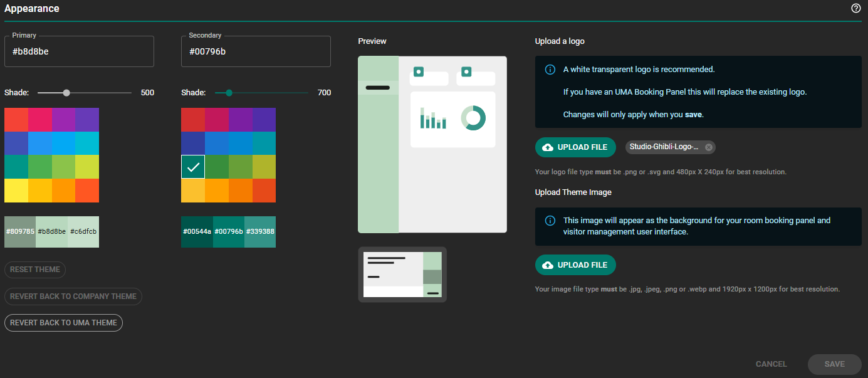Select secondary shade variant #00544a
The height and width of the screenshot is (378, 868).
pos(197,232)
